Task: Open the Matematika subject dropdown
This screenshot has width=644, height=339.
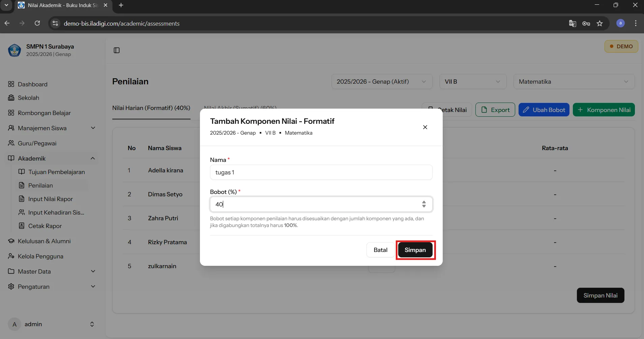Action: coord(574,82)
